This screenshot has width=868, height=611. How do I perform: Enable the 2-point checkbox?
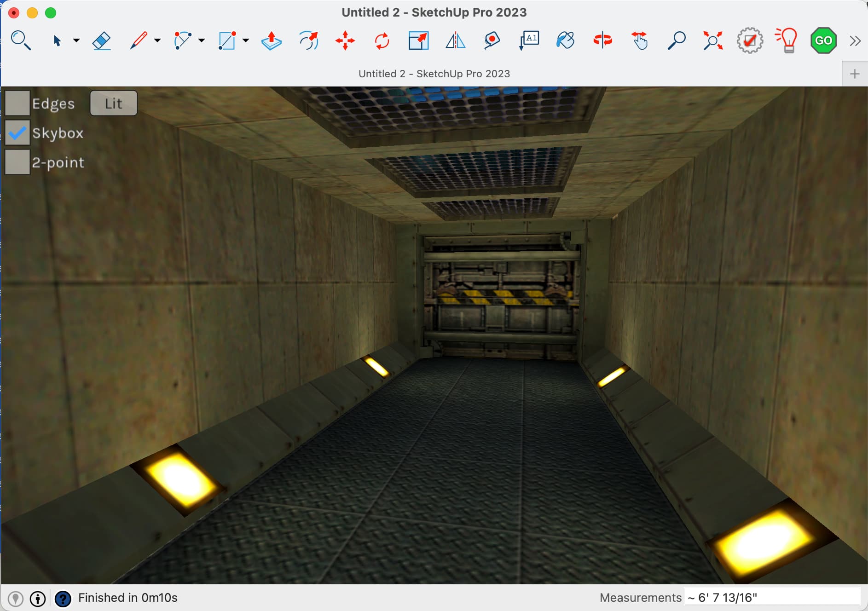point(17,162)
